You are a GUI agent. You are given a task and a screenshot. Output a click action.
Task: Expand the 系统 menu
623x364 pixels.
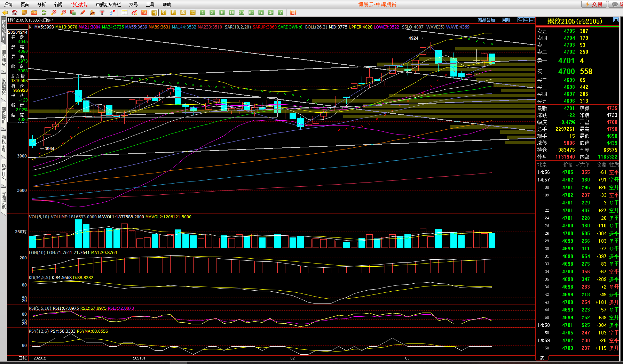[8, 5]
